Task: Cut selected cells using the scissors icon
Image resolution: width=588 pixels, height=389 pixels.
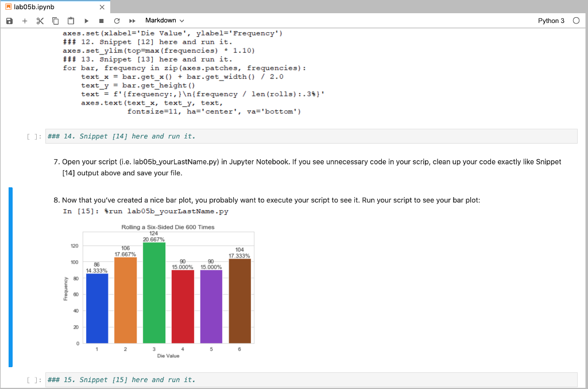Action: tap(39, 20)
